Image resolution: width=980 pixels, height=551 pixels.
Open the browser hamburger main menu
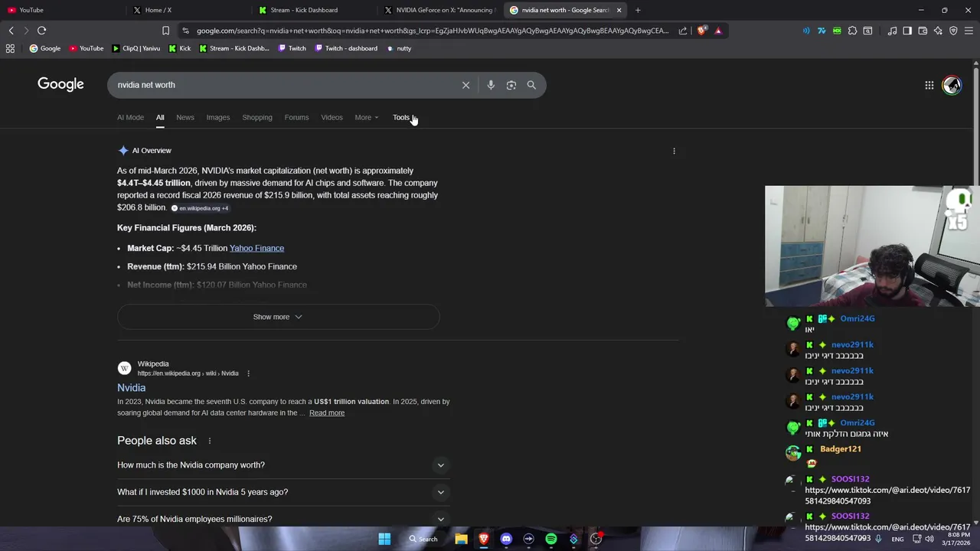pyautogui.click(x=969, y=31)
